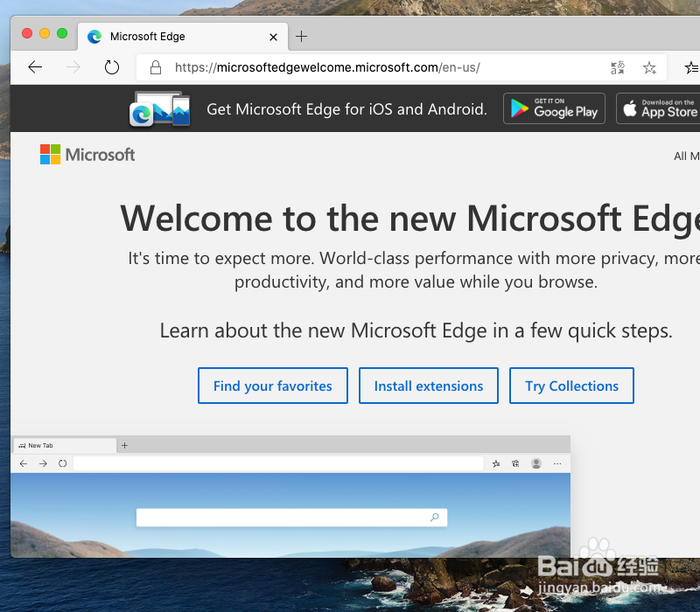View site info via the lock icon
The image size is (700, 612).
[156, 67]
